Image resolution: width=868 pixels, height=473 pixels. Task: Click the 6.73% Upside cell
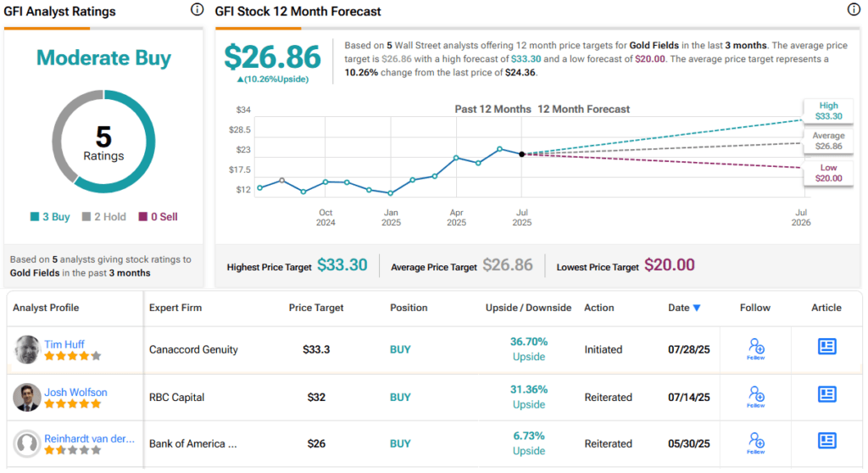pos(529,443)
